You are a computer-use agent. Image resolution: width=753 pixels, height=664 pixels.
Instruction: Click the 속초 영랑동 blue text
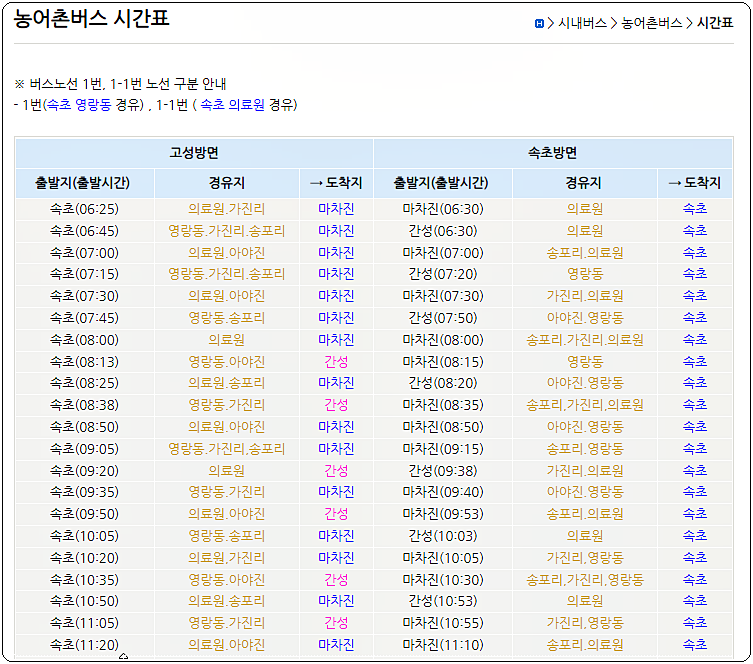79,104
